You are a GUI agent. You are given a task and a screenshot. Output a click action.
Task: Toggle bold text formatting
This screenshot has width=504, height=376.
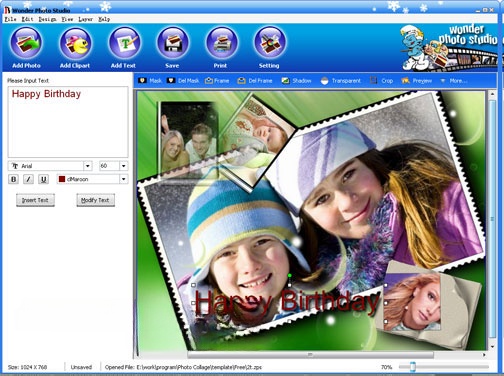[14, 179]
